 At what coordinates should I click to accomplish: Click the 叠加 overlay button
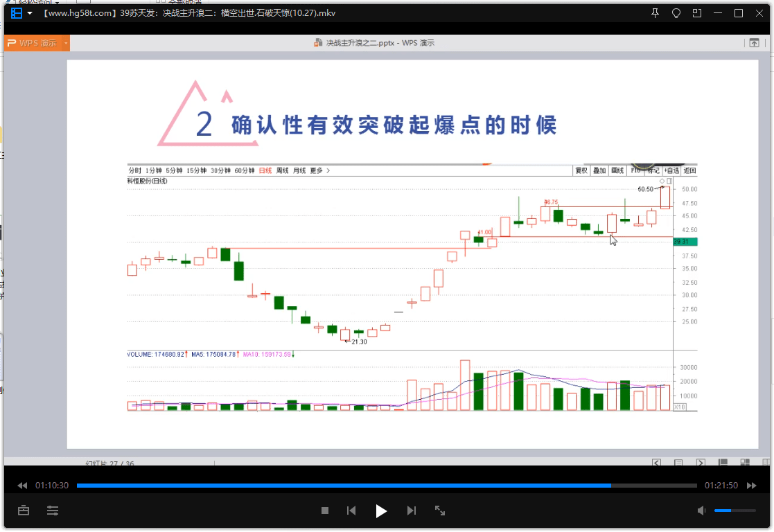coord(599,171)
